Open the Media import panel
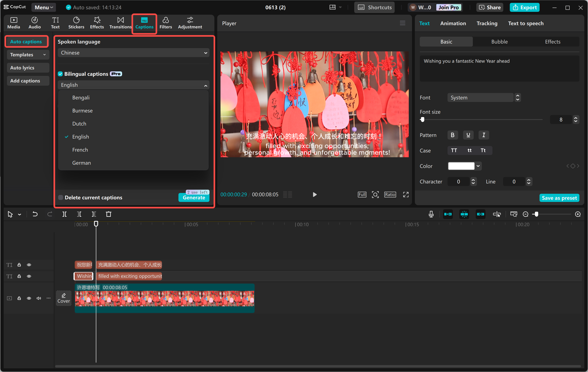This screenshot has height=372, width=588. tap(14, 23)
